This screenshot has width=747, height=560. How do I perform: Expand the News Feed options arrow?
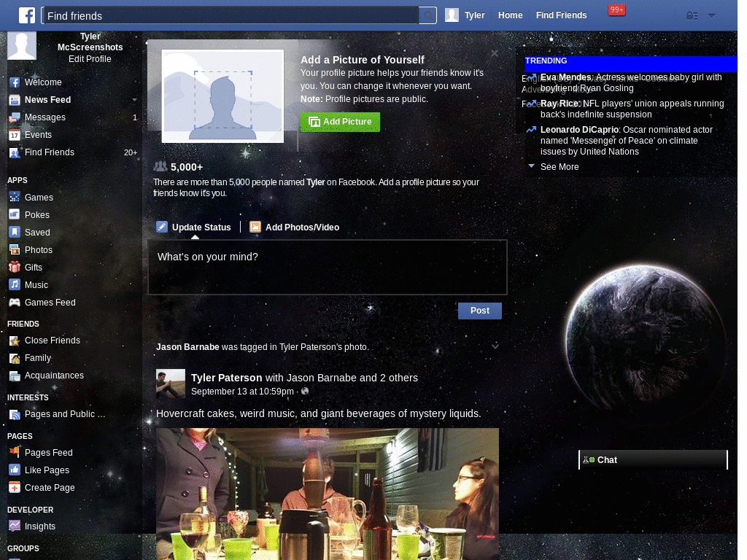134,100
